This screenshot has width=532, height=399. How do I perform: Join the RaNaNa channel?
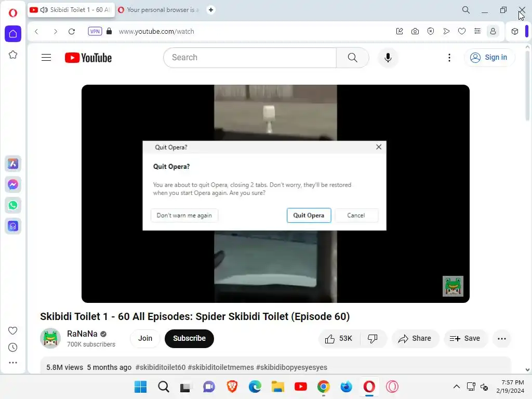click(x=145, y=338)
